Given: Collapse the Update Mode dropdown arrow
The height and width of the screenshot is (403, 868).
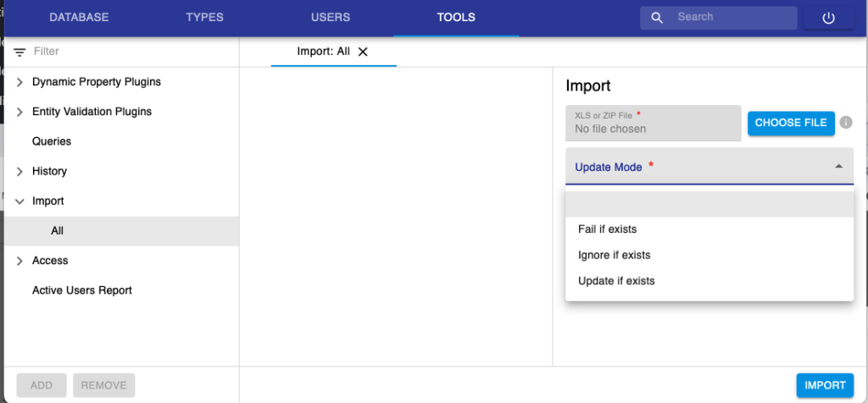Looking at the screenshot, I should pos(839,167).
